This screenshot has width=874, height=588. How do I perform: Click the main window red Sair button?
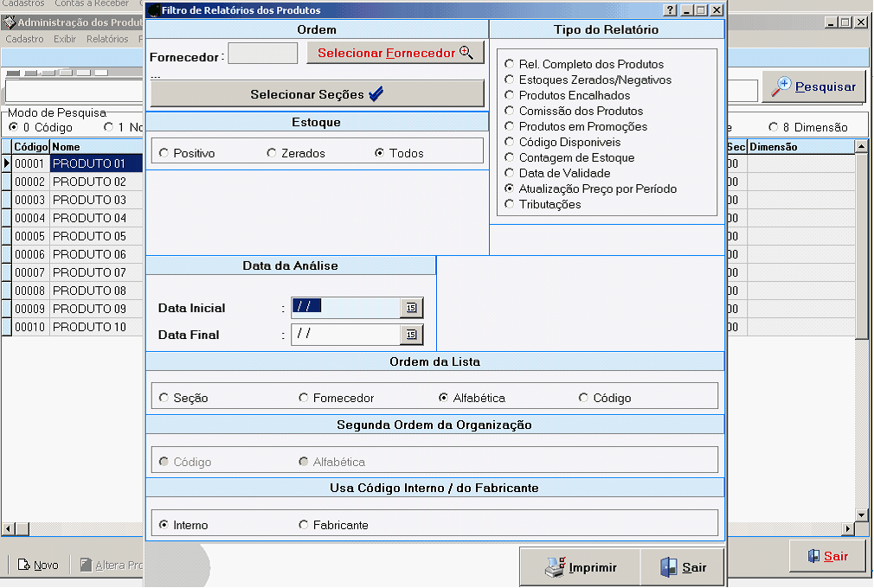click(x=827, y=556)
